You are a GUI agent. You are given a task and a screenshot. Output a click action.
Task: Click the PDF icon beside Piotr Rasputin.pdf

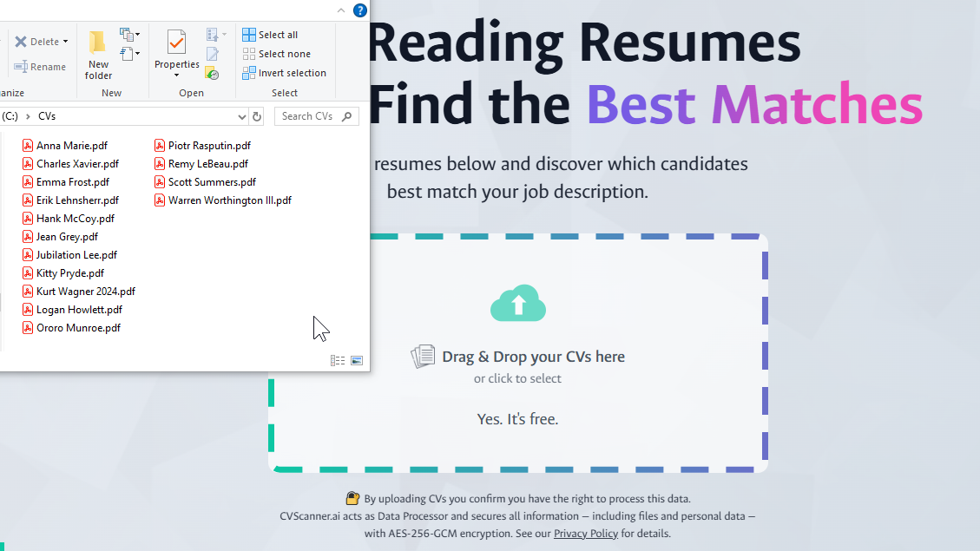[x=160, y=146]
